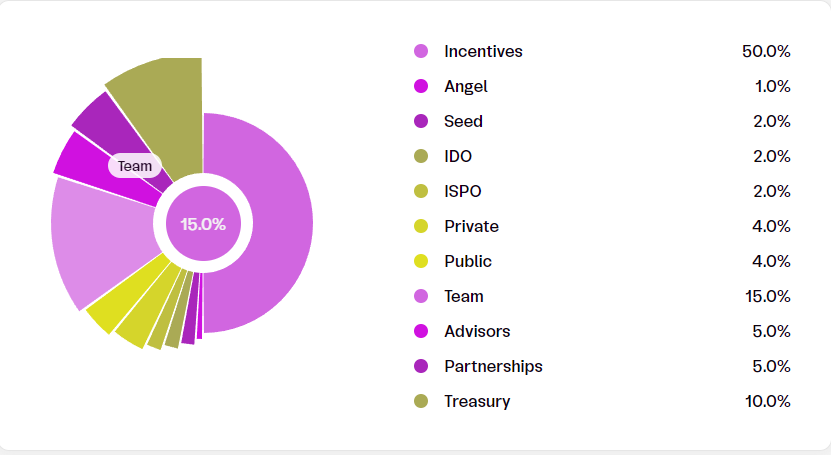The height and width of the screenshot is (455, 831).
Task: Click the Seed legend color dot
Action: coord(421,121)
